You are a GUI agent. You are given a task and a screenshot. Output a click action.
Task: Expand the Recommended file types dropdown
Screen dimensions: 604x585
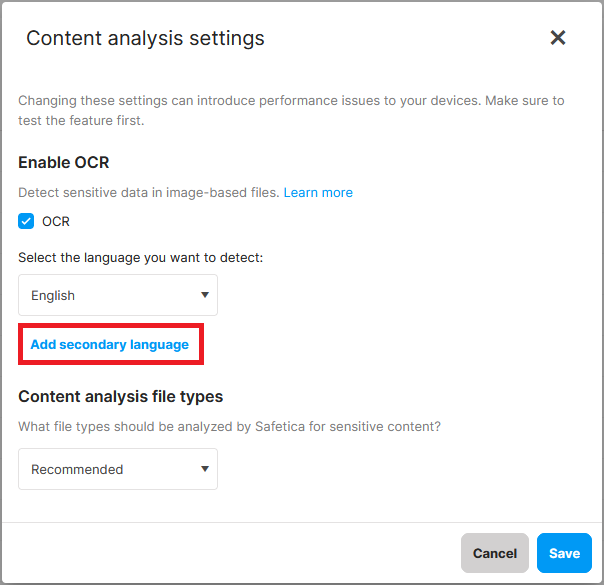click(x=118, y=469)
